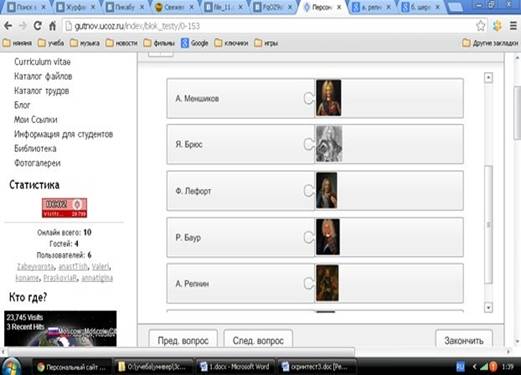Go back using the browser back arrow

click(x=8, y=26)
